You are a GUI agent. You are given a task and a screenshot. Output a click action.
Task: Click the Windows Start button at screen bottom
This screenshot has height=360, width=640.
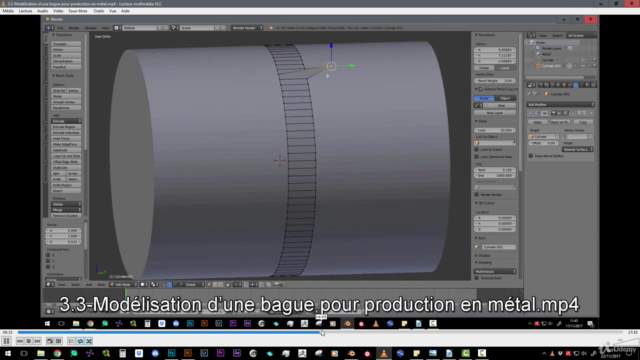[x=7, y=353]
